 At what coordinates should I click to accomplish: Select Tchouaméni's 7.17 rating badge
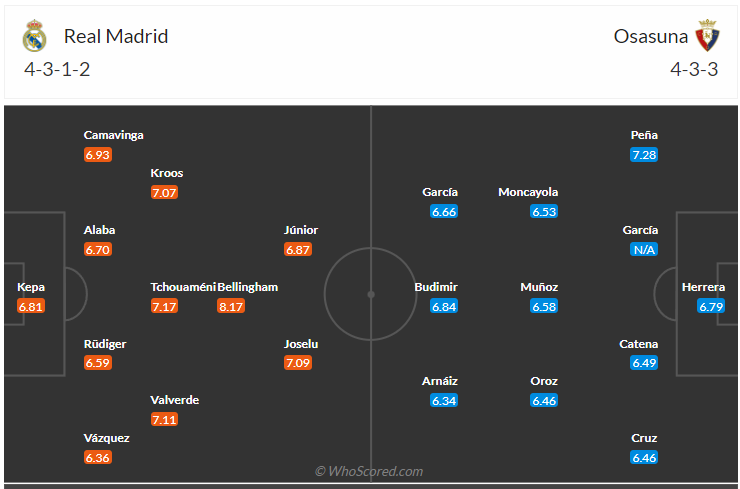coord(164,306)
